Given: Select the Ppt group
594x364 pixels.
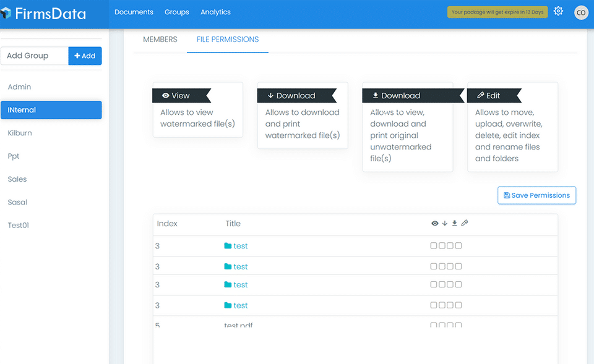Looking at the screenshot, I should coord(51,156).
